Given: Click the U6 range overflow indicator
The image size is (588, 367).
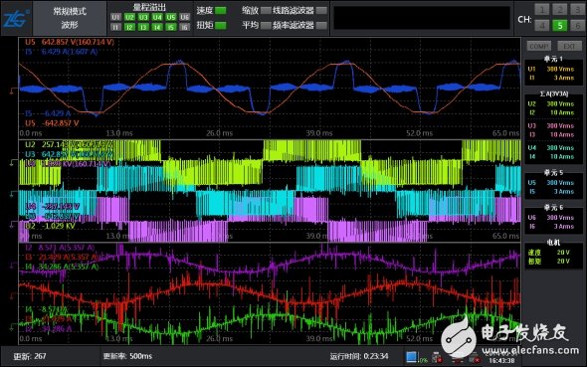Looking at the screenshot, I should (184, 17).
